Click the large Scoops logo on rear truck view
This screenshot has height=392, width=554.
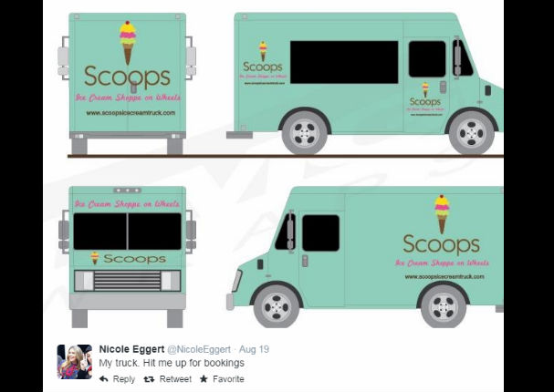(x=127, y=77)
